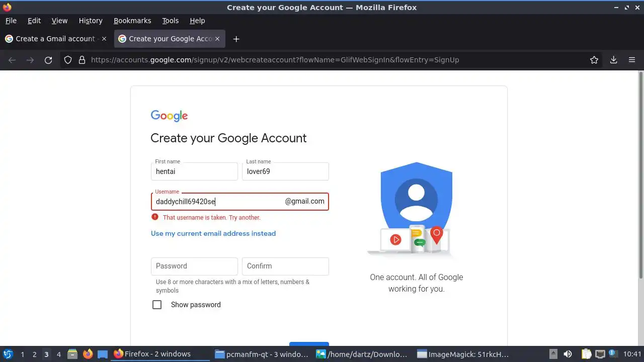The height and width of the screenshot is (362, 644).
Task: Click the 'That username is taken' error text
Action: (x=212, y=218)
